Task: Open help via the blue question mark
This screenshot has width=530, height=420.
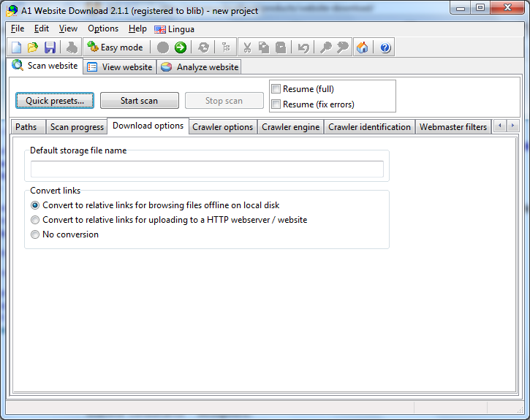Action: (385, 47)
